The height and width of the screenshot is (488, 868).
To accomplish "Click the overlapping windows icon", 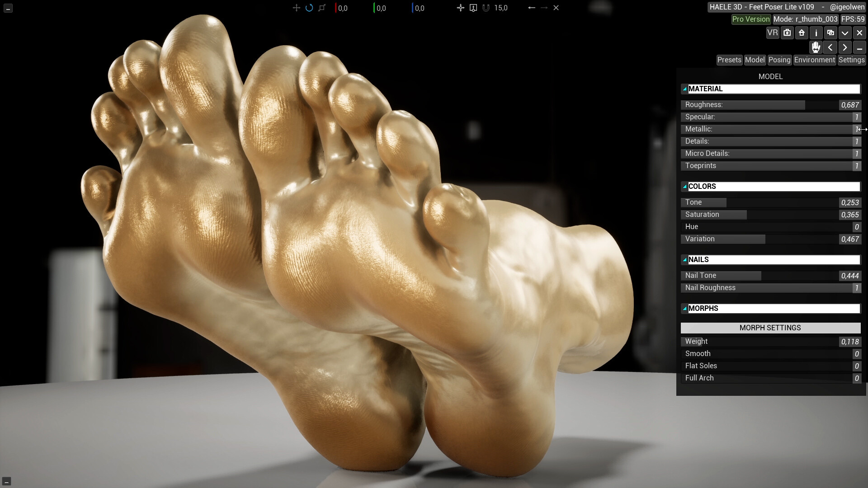I will (x=830, y=33).
